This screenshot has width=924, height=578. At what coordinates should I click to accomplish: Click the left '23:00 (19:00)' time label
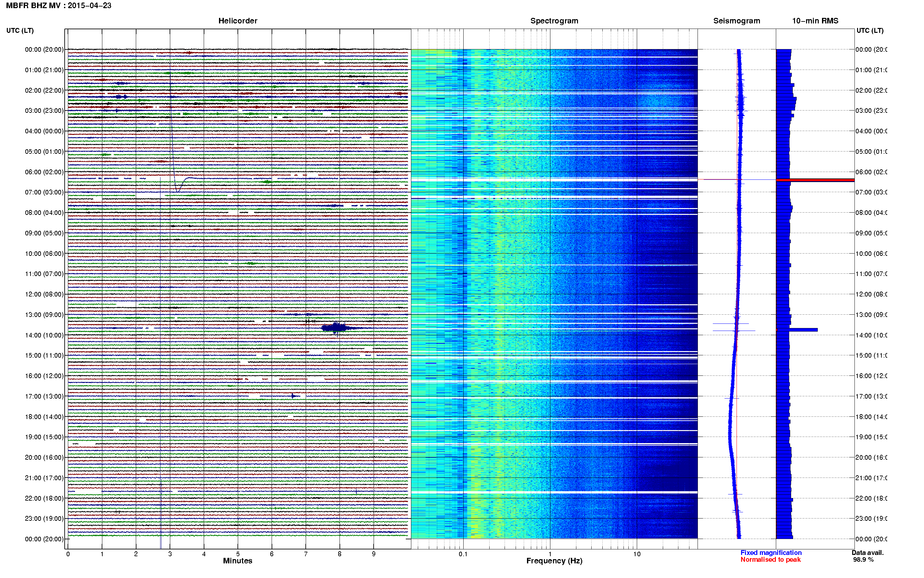tap(44, 519)
